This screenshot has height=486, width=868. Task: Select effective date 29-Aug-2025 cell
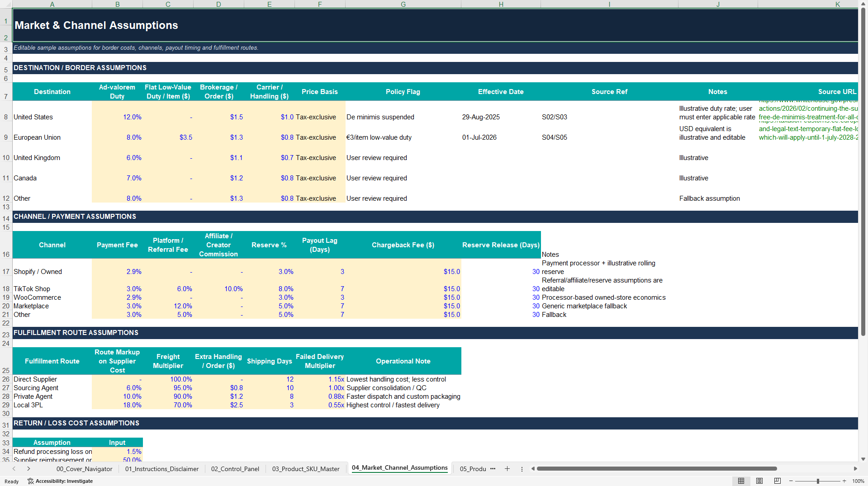click(x=501, y=111)
